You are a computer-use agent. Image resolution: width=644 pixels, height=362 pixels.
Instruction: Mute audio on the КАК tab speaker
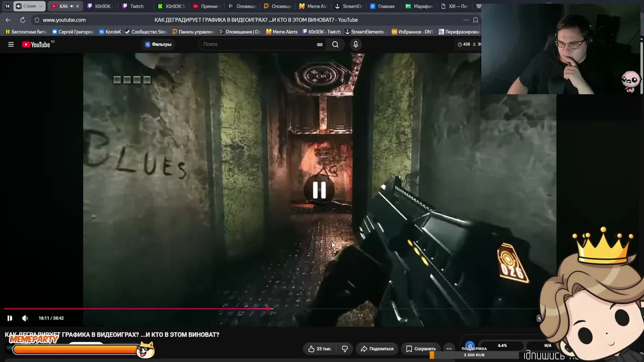point(71,7)
